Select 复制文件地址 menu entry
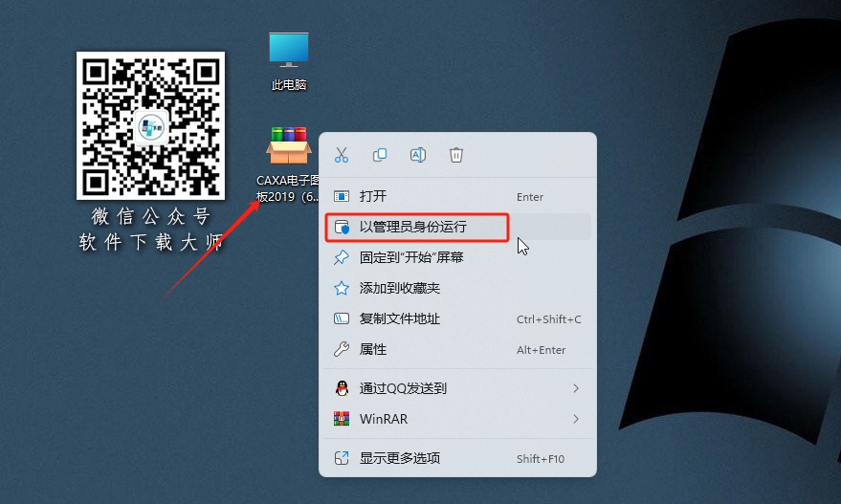This screenshot has height=504, width=841. coord(457,318)
